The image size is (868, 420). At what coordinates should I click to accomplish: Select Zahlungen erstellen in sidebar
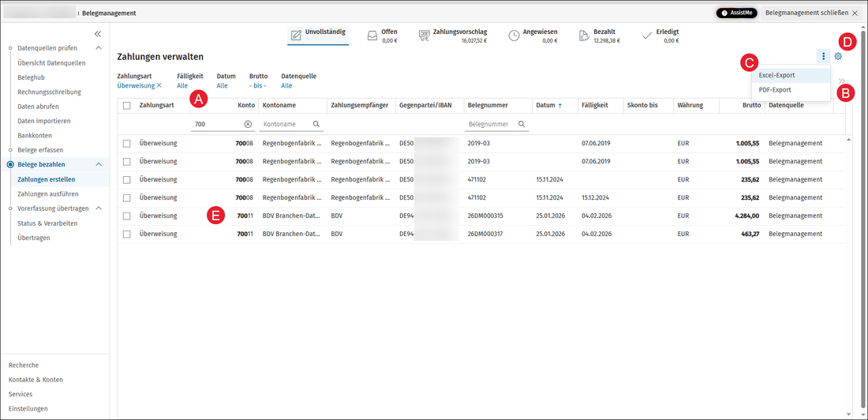[x=47, y=179]
